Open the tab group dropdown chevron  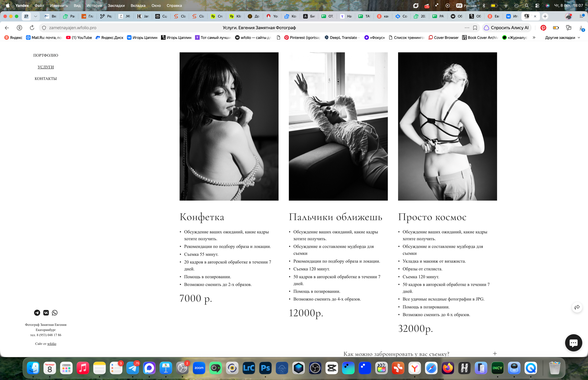(x=36, y=16)
